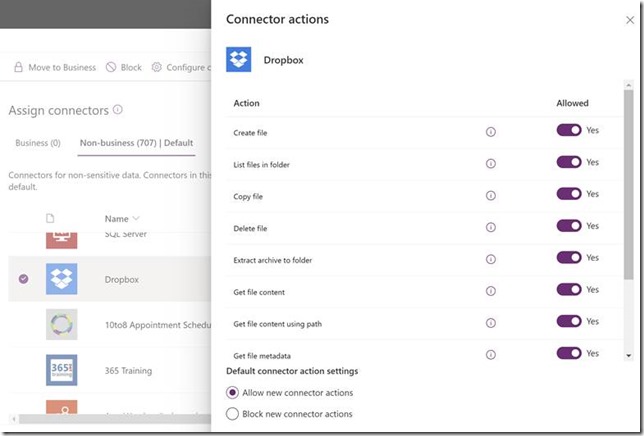
Task: Click the Assign connectors info icon
Action: pos(118,110)
